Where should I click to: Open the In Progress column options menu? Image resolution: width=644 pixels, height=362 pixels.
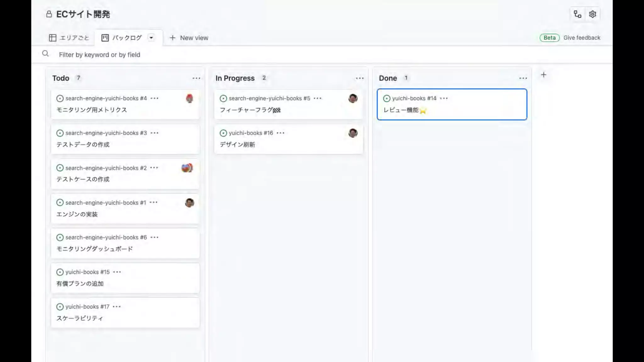[x=359, y=78]
